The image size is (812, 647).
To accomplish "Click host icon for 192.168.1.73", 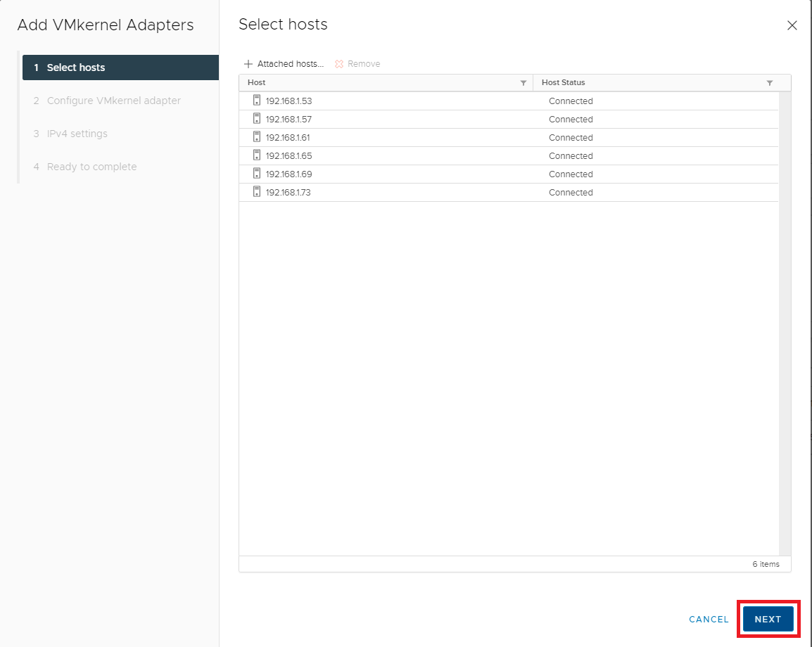I will point(257,192).
